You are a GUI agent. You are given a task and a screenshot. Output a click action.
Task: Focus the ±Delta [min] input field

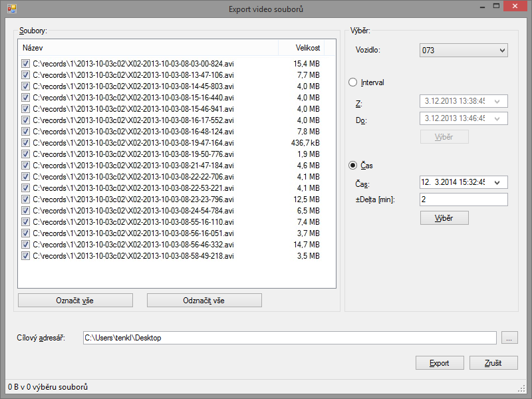464,199
